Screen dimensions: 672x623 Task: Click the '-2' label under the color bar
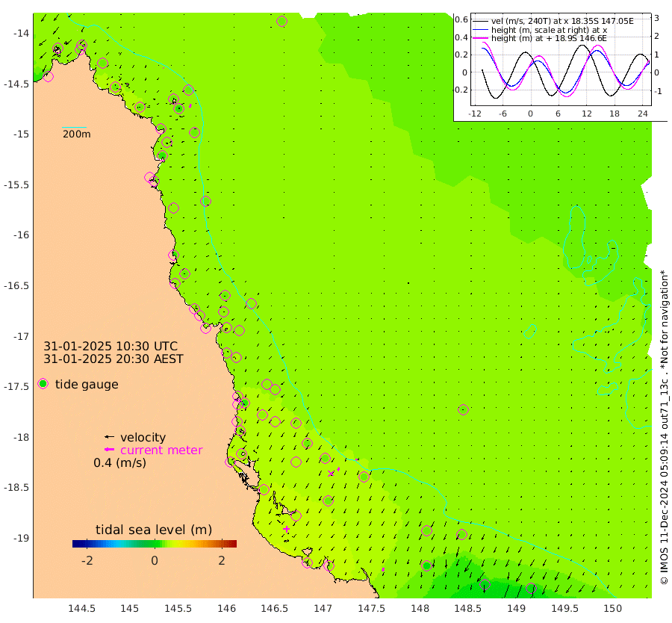point(87,560)
